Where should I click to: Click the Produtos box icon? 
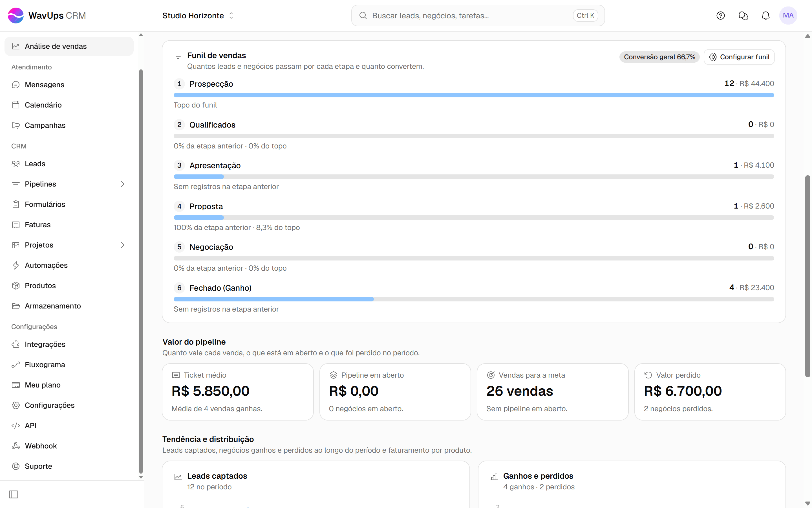pos(16,286)
